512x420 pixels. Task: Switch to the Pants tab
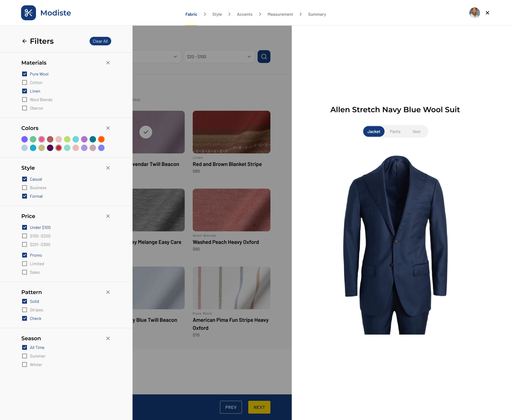[395, 132]
